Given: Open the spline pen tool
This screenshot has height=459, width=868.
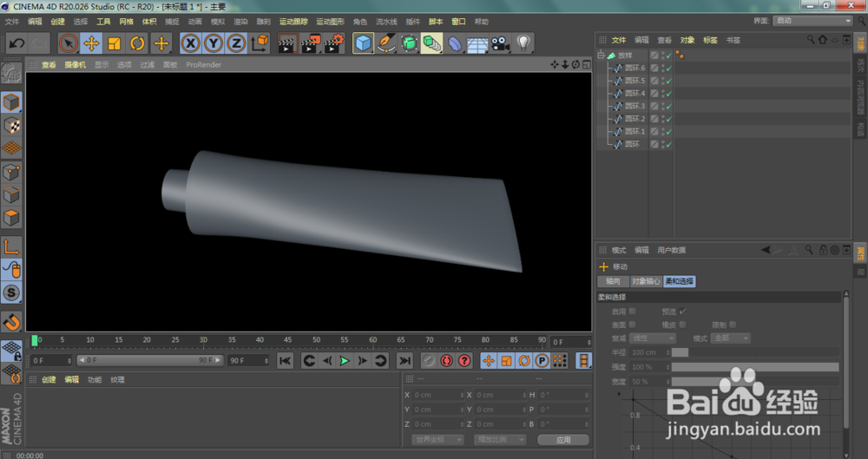Looking at the screenshot, I should [386, 43].
